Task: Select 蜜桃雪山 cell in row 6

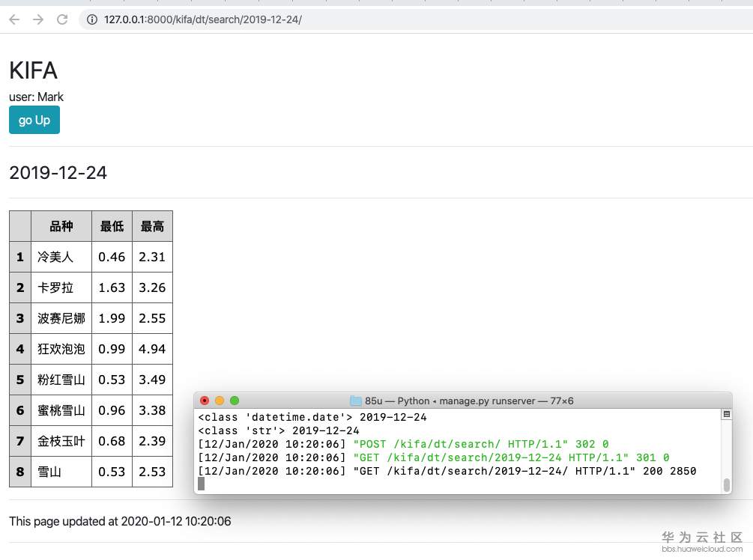Action: pyautogui.click(x=61, y=410)
